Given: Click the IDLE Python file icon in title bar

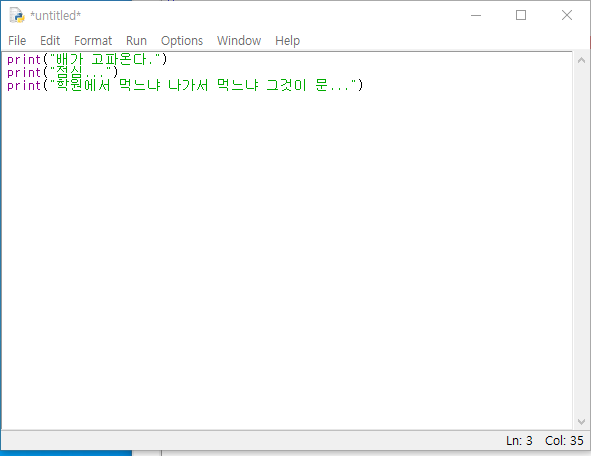Looking at the screenshot, I should pos(17,15).
